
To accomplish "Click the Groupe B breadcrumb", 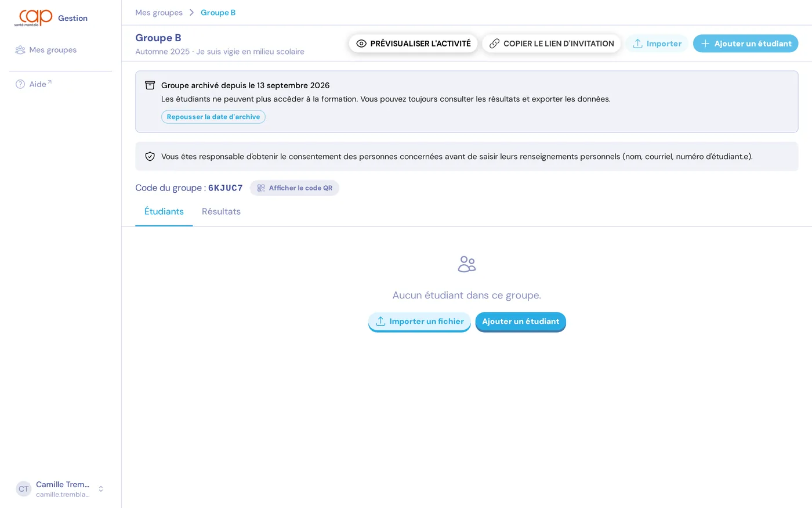I will (x=218, y=13).
